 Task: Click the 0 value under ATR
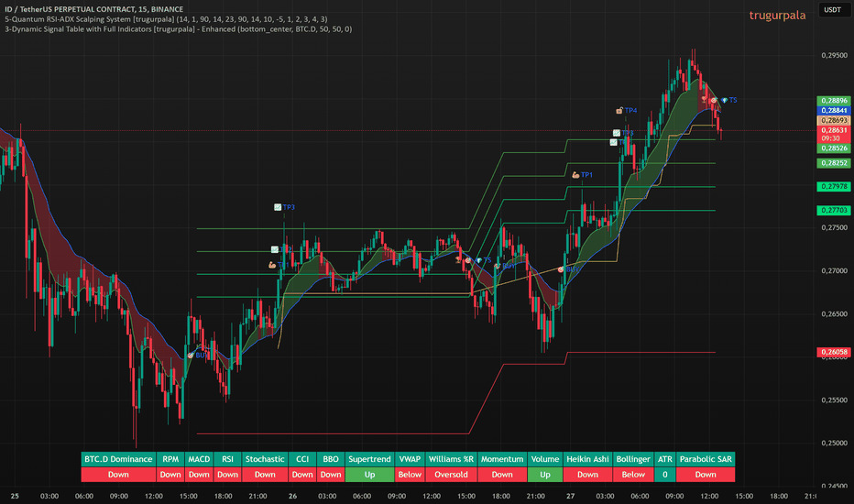(x=665, y=475)
